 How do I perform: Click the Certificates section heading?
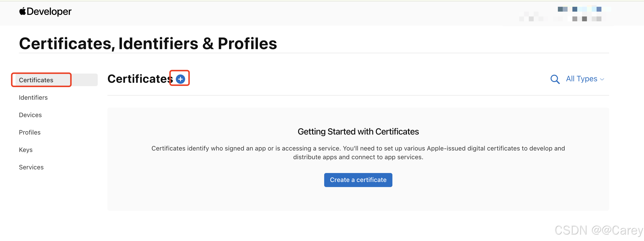(x=140, y=79)
